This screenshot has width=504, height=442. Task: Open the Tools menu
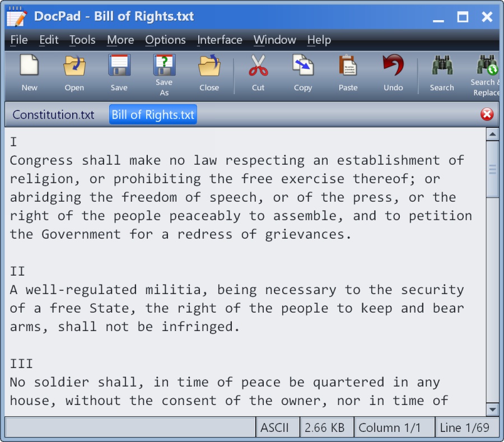click(83, 40)
